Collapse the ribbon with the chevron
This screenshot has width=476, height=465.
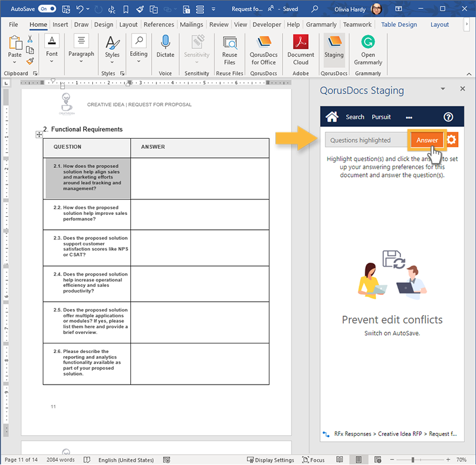point(469,74)
